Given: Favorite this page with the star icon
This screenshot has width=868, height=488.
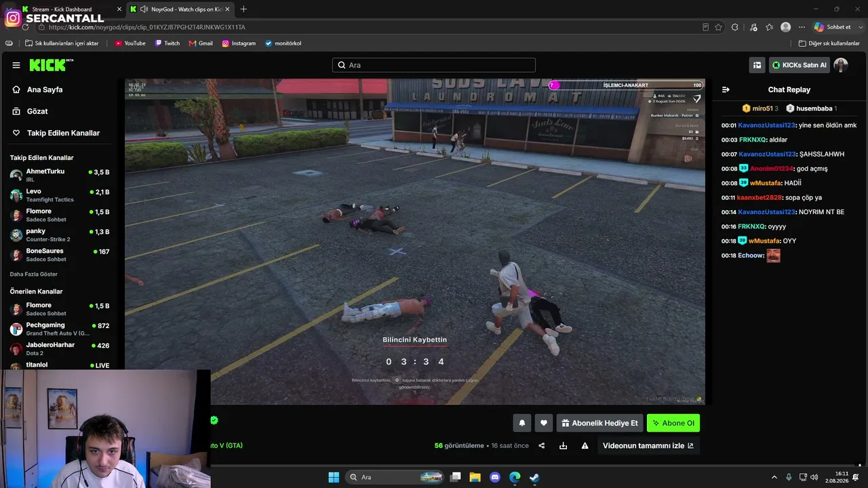Looking at the screenshot, I should [x=718, y=27].
